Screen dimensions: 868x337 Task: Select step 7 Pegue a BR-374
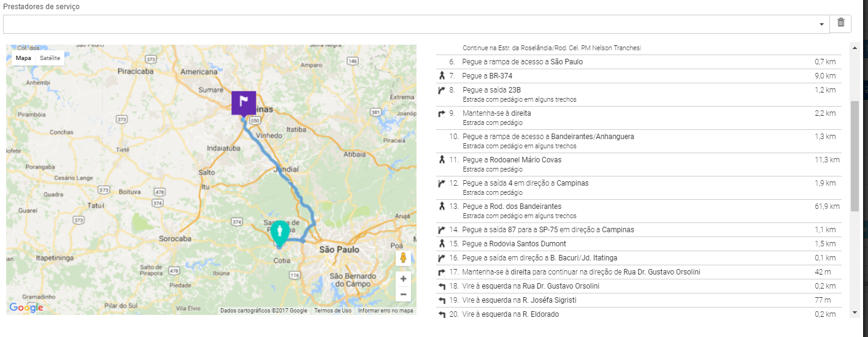(x=639, y=76)
